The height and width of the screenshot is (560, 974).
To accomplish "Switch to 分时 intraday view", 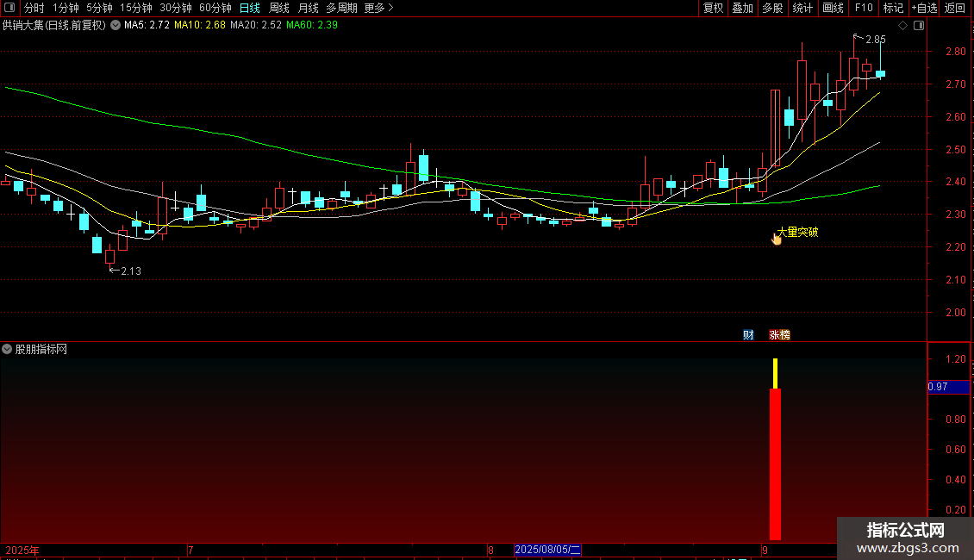I will 34,8.
